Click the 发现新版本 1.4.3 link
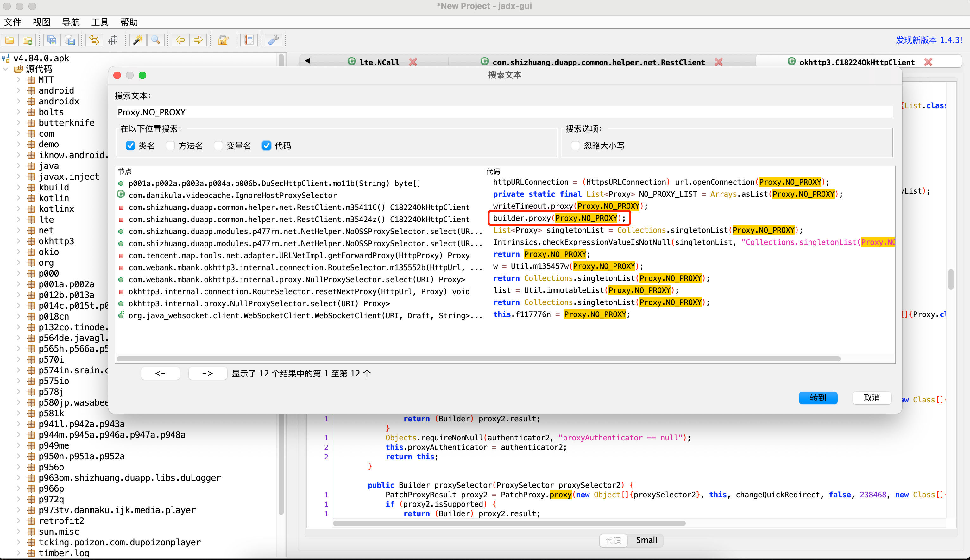 (929, 40)
